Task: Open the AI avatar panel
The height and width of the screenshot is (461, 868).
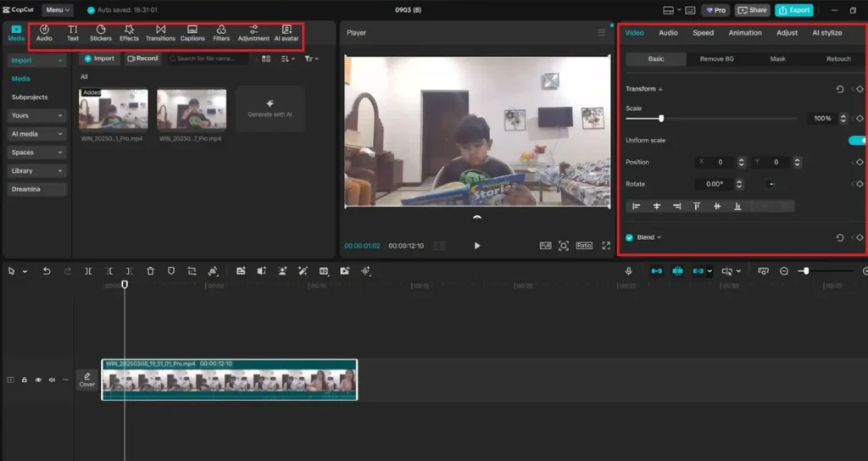Action: pos(287,33)
